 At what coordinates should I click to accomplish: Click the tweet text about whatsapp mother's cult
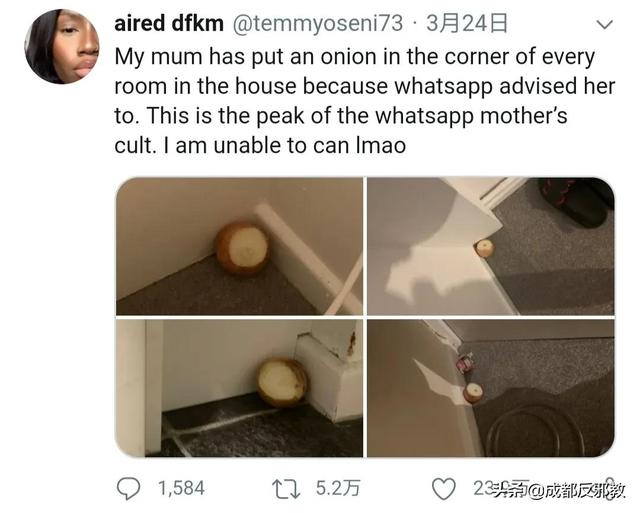click(364, 101)
